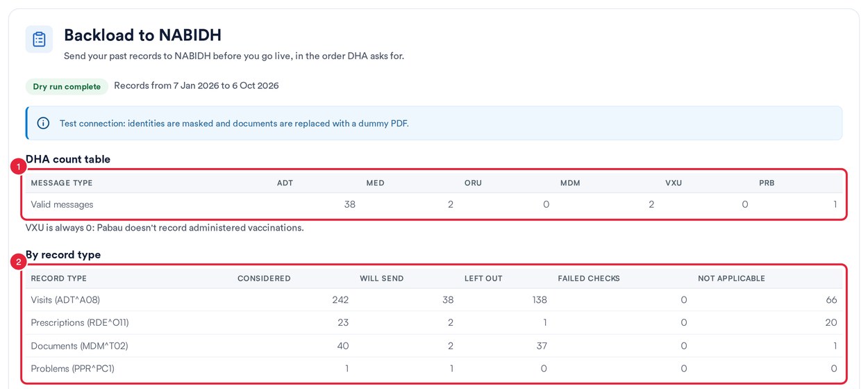The height and width of the screenshot is (389, 868).
Task: Select the 'Prescriptions (RDE^O11)' row
Action: (434, 323)
